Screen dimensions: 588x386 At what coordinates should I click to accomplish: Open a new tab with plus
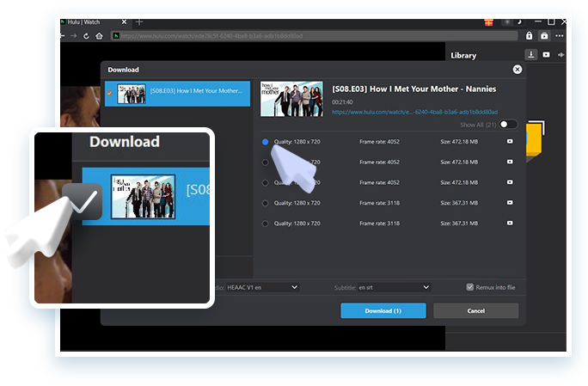pos(139,22)
